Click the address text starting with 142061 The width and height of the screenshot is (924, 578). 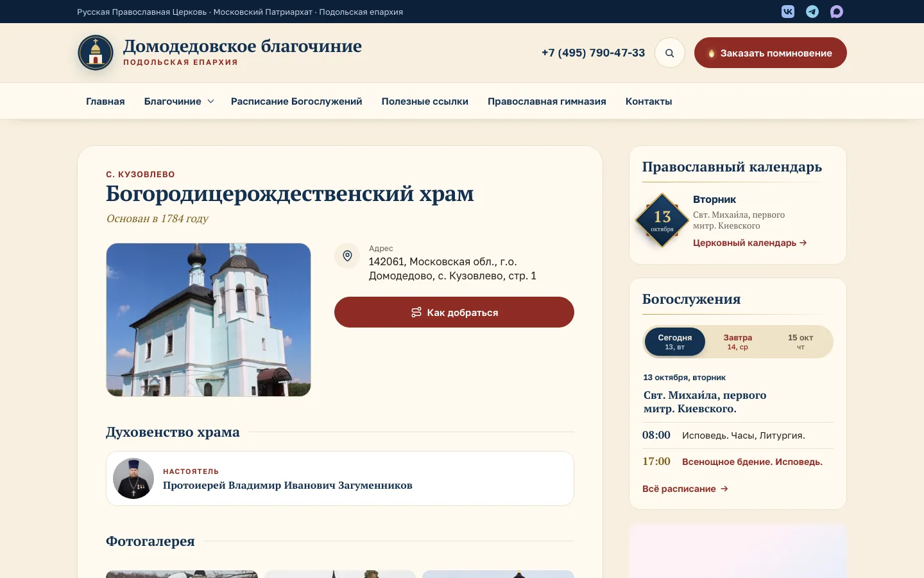[x=452, y=269]
